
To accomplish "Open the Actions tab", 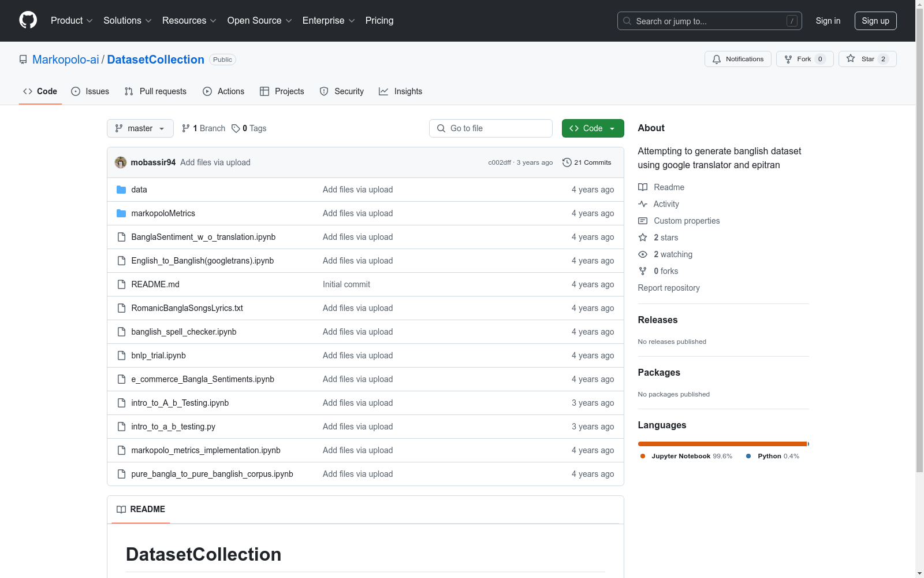I will [x=223, y=91].
